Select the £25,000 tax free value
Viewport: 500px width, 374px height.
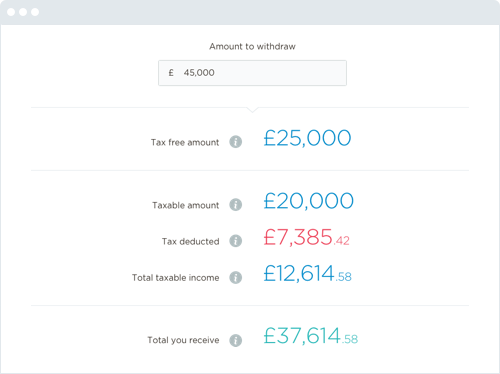[307, 138]
